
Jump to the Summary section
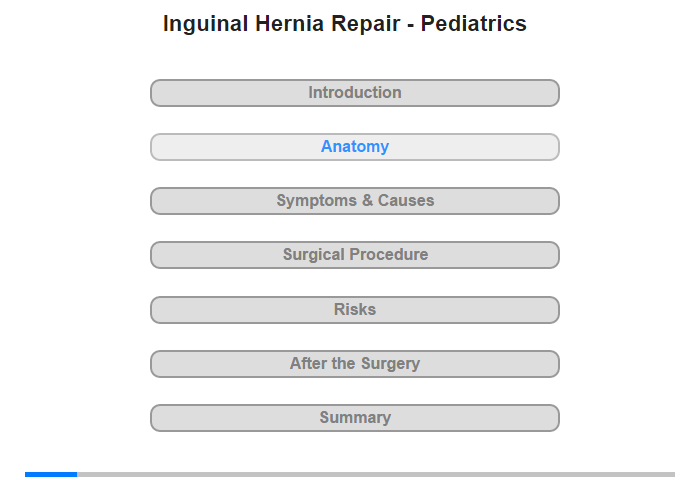(354, 418)
